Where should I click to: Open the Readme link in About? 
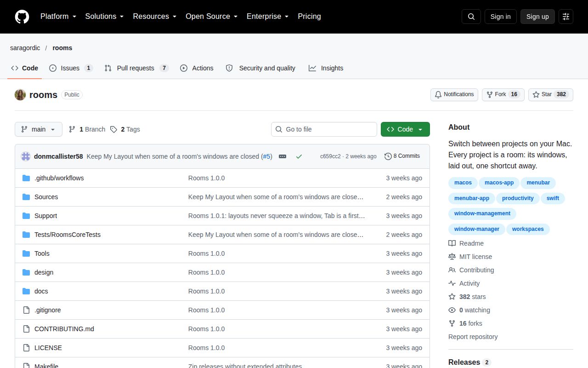pyautogui.click(x=466, y=243)
